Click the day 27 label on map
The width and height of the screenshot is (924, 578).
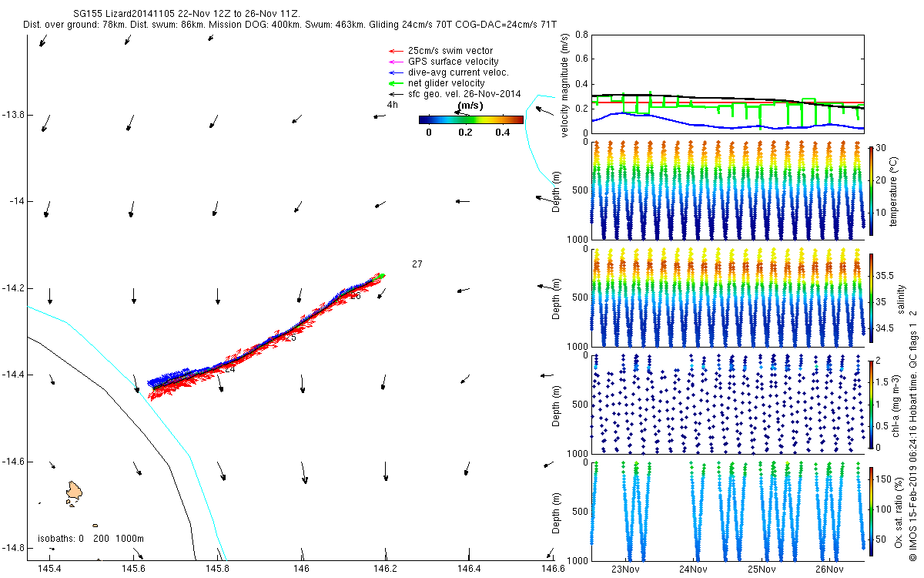tap(417, 264)
